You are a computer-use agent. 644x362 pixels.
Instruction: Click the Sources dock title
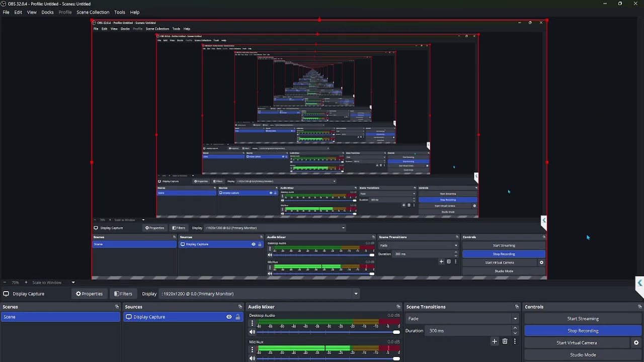[133, 307]
